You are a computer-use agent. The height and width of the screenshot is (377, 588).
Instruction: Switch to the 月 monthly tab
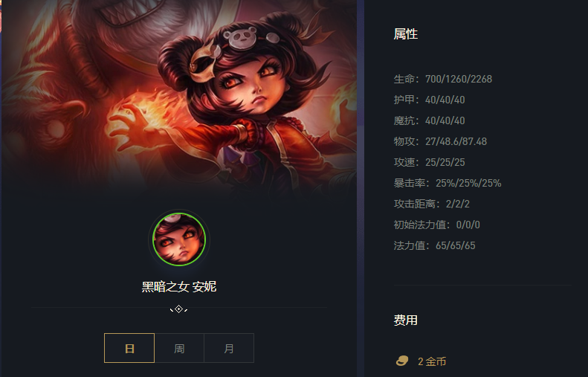(x=229, y=348)
